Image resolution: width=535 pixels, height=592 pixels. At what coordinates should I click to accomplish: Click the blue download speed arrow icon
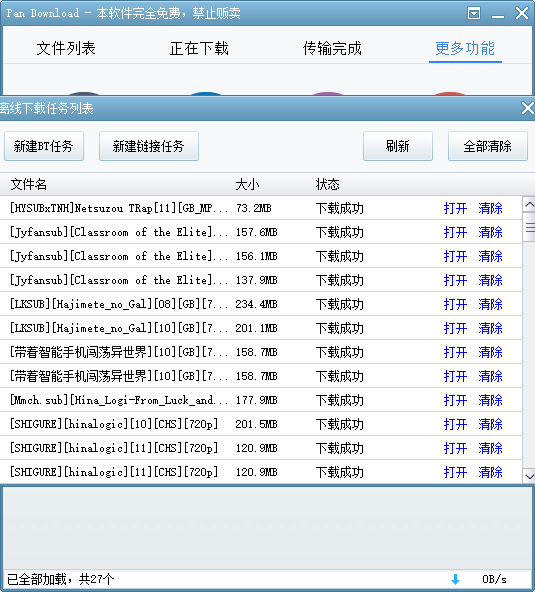[x=456, y=579]
